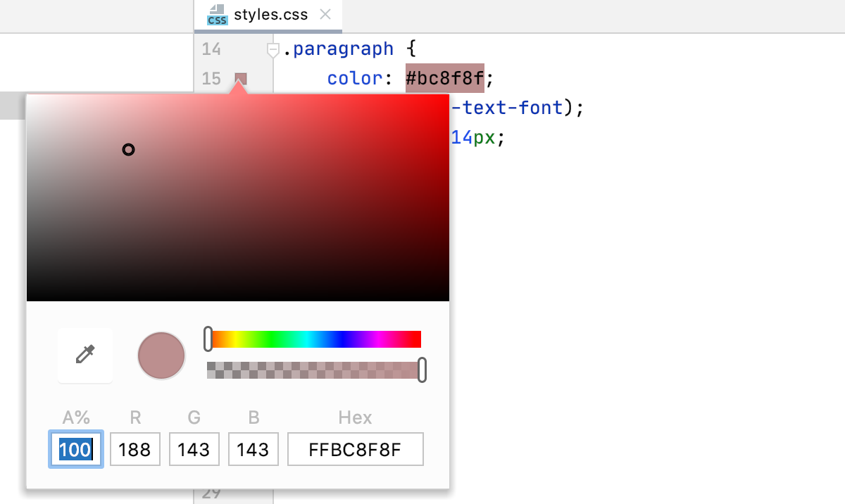The width and height of the screenshot is (845, 504).
Task: Select the #bc8f8f value in the code
Action: click(x=444, y=77)
